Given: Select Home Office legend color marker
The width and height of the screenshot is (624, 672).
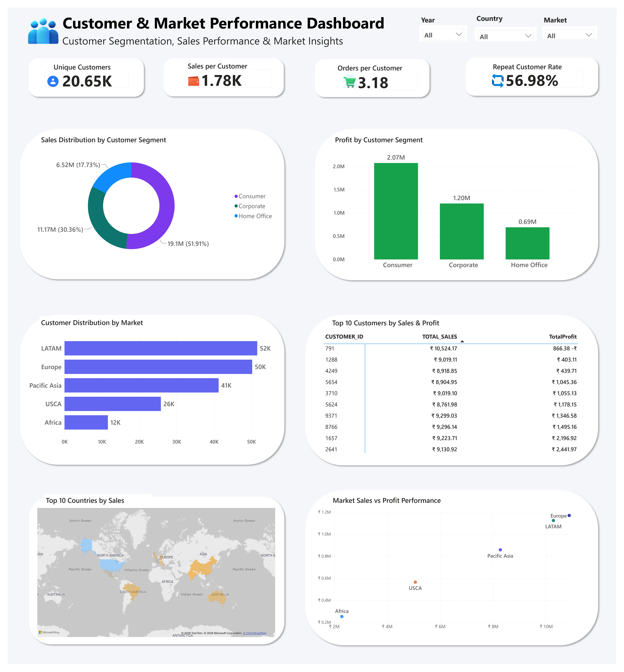Looking at the screenshot, I should [236, 216].
